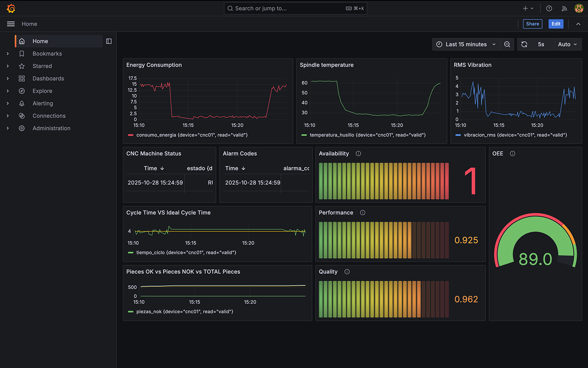Toggle the temperatura_husillo legend series
Viewport: 588px width, 368px height.
pyautogui.click(x=367, y=135)
